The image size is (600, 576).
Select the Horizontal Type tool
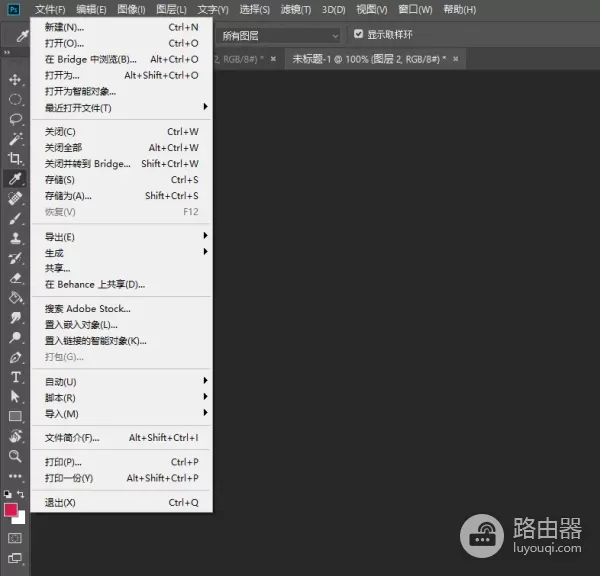tap(15, 377)
